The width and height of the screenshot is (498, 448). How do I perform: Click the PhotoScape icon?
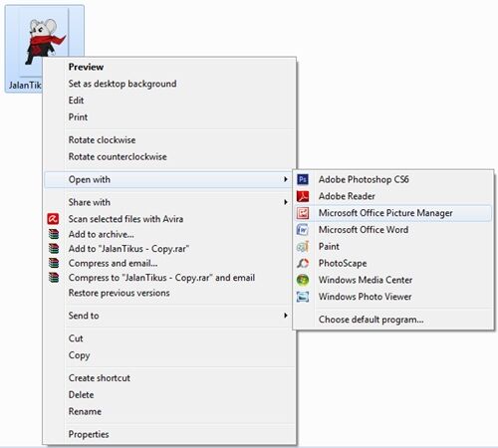pos(303,263)
